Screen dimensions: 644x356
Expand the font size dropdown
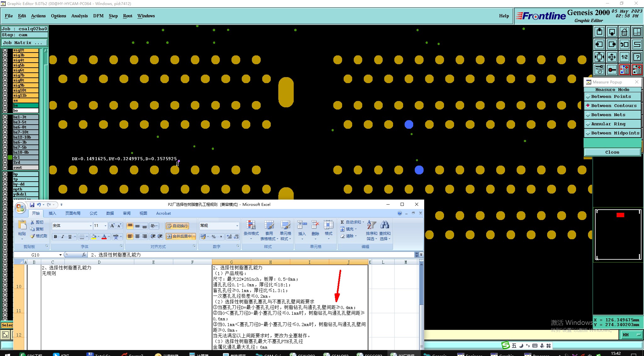105,226
